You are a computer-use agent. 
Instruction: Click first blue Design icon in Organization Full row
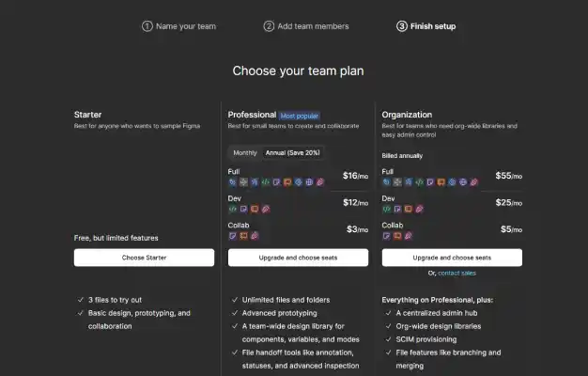point(387,182)
